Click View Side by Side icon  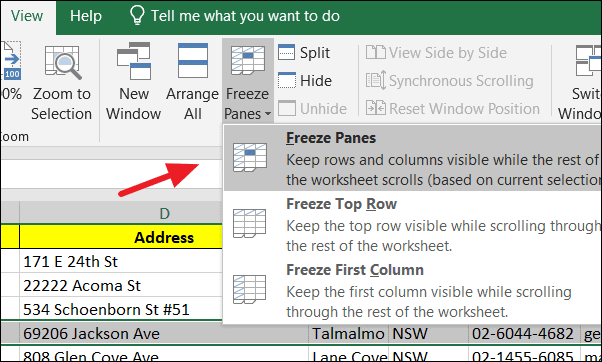(x=375, y=53)
